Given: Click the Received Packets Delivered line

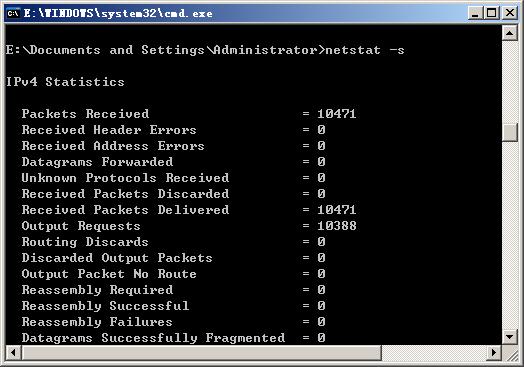Looking at the screenshot, I should coord(189,210).
